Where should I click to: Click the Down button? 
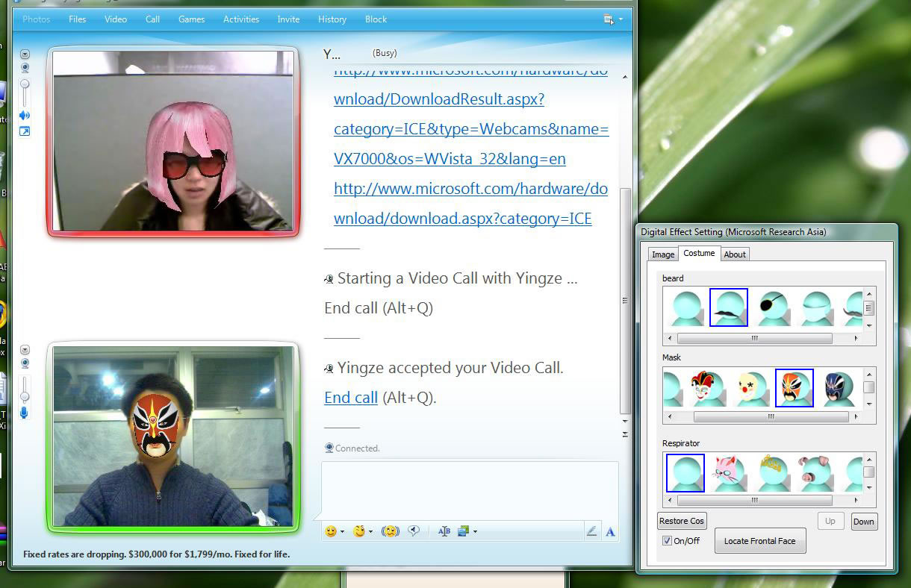864,522
